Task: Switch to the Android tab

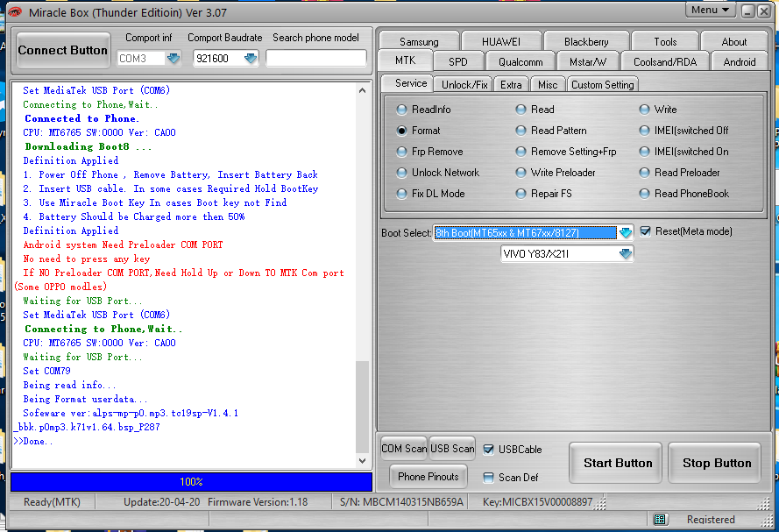Action: (740, 61)
